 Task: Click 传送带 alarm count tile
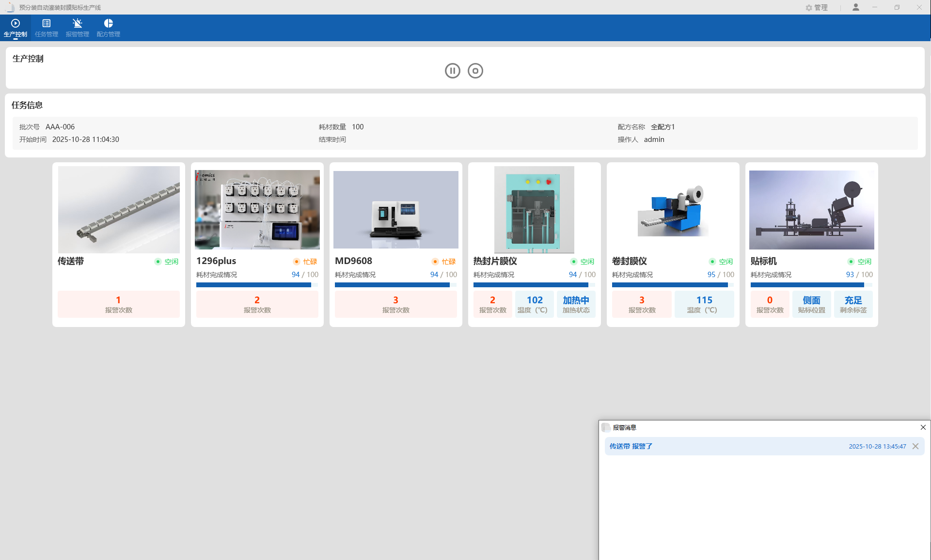click(x=119, y=304)
